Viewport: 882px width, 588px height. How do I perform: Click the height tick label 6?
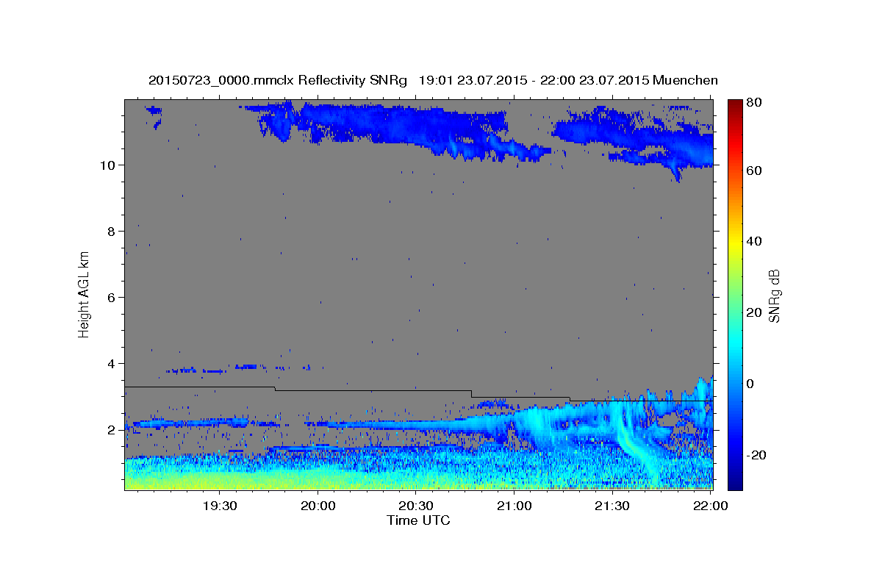(x=112, y=297)
